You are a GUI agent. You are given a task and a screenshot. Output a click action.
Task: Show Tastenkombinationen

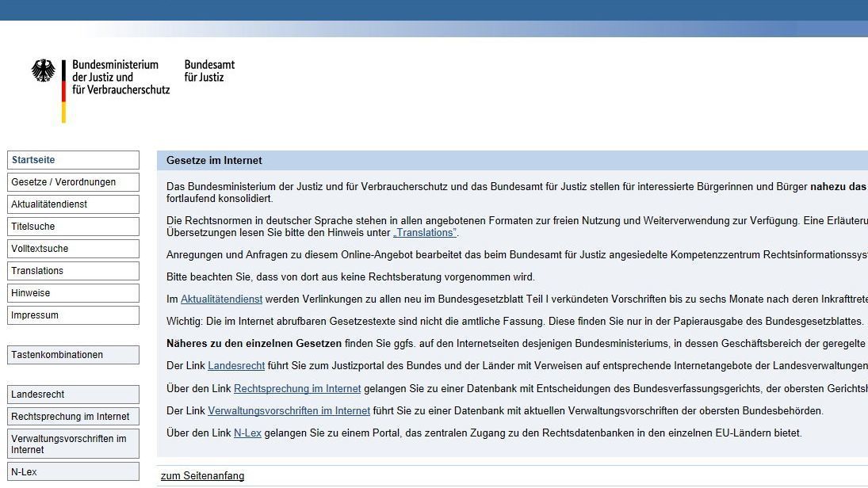click(x=73, y=355)
